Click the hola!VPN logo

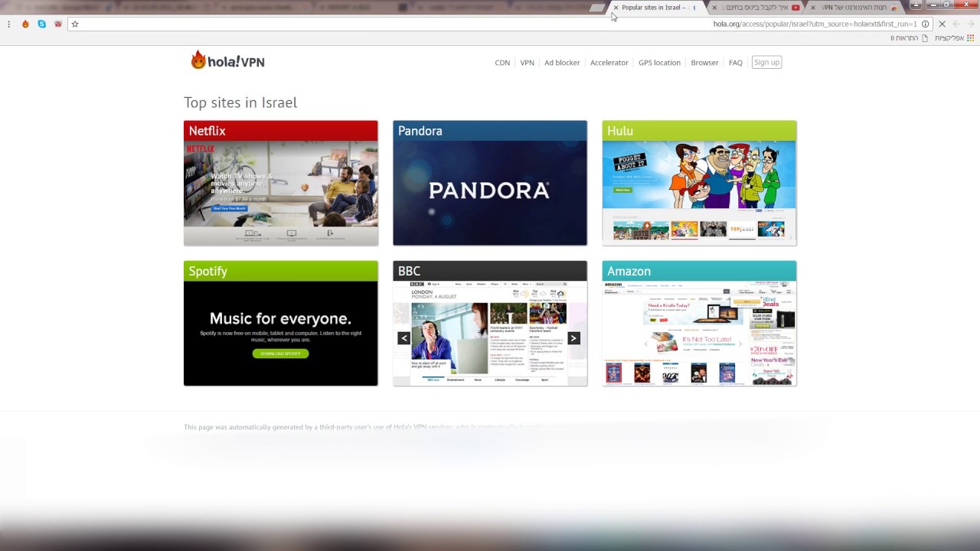pyautogui.click(x=227, y=60)
